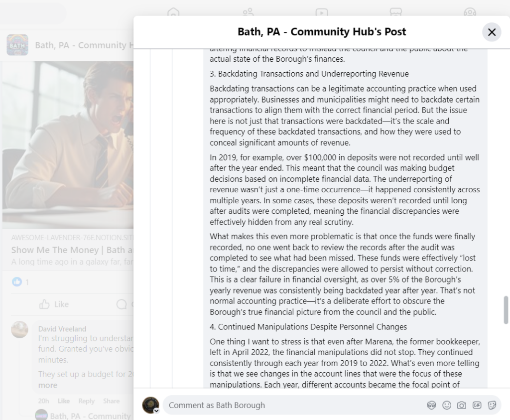Add a GIF to the comment
Viewport: 510px width, 420px height.
click(x=477, y=405)
